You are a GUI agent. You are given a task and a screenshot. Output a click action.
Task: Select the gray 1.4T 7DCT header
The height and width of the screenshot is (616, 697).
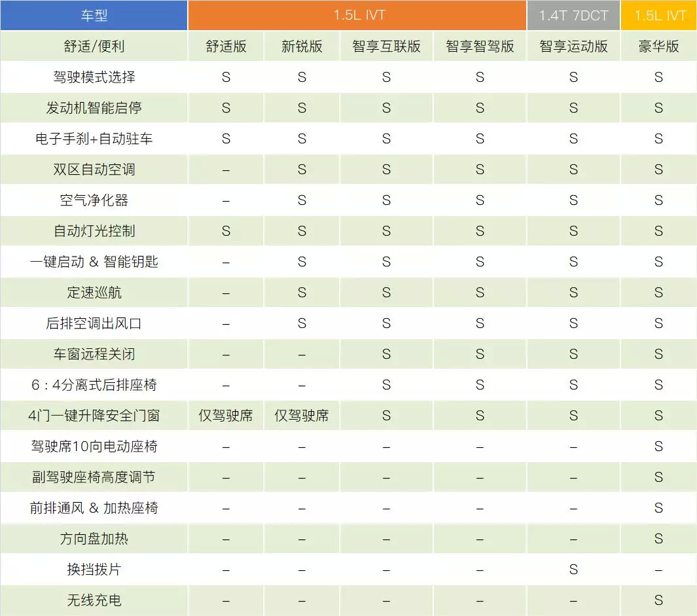tap(573, 15)
